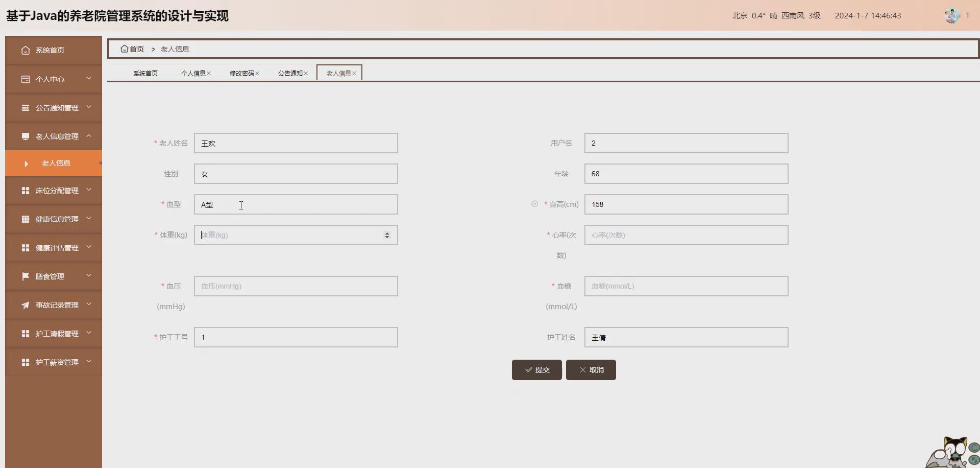The image size is (980, 468).
Task: Click the 提交 submit button
Action: (x=537, y=370)
